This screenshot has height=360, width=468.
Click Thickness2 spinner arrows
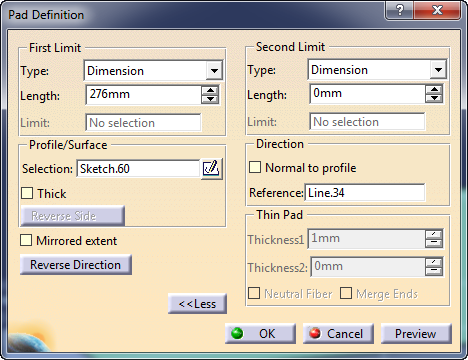[x=434, y=267]
